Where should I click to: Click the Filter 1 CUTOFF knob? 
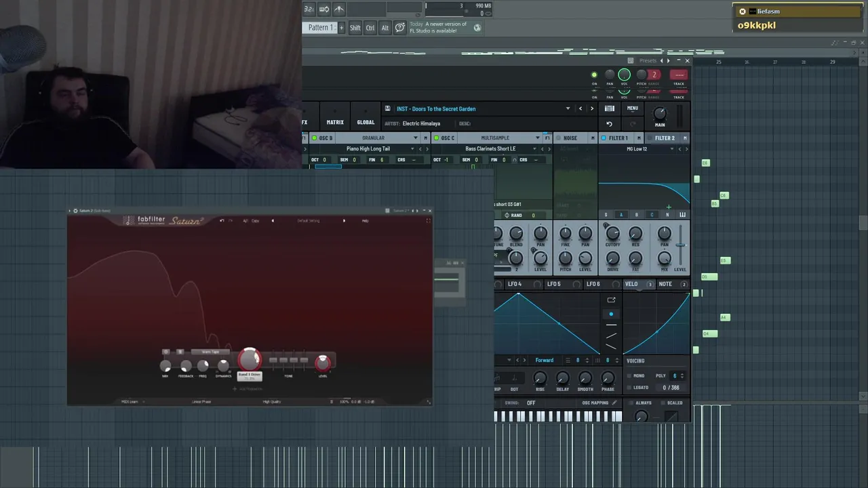[612, 234]
